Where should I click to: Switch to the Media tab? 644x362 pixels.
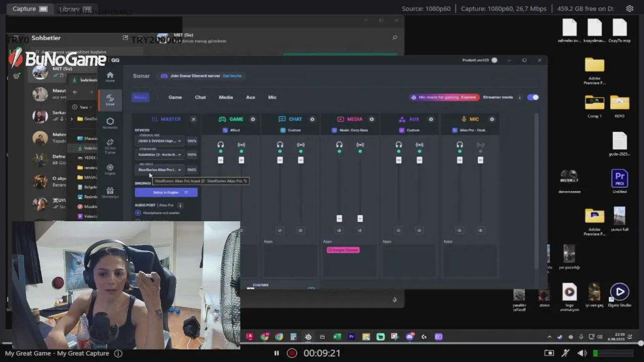(x=226, y=98)
